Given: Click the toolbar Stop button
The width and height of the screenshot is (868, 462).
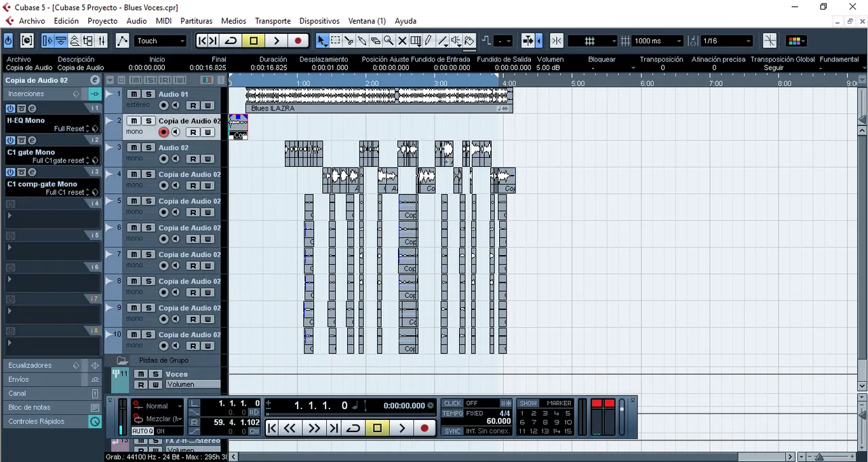Looking at the screenshot, I should [x=254, y=41].
